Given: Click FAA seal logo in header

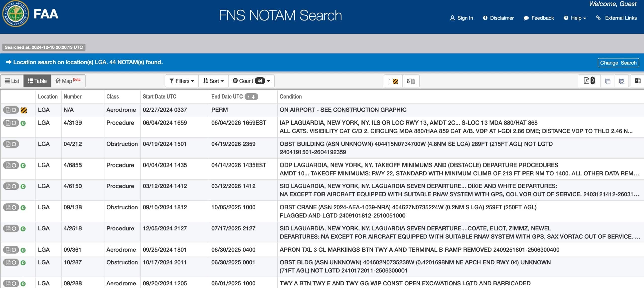Looking at the screenshot, I should (x=15, y=14).
